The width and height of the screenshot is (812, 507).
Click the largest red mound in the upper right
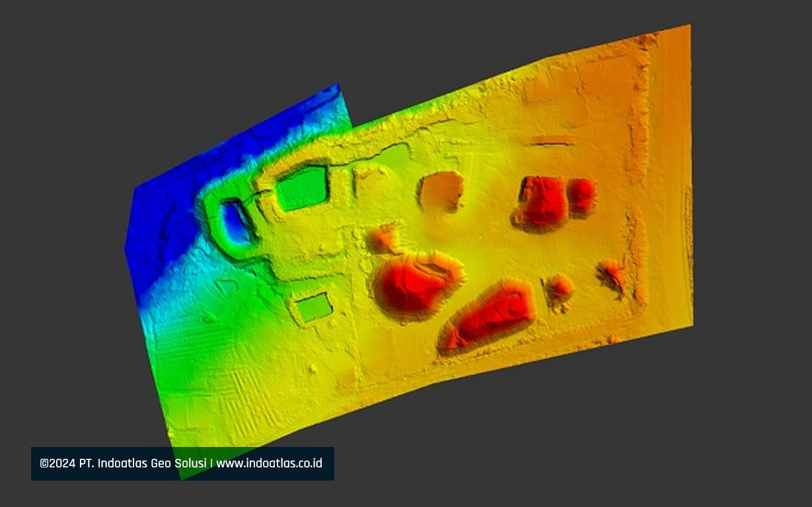pos(543,202)
